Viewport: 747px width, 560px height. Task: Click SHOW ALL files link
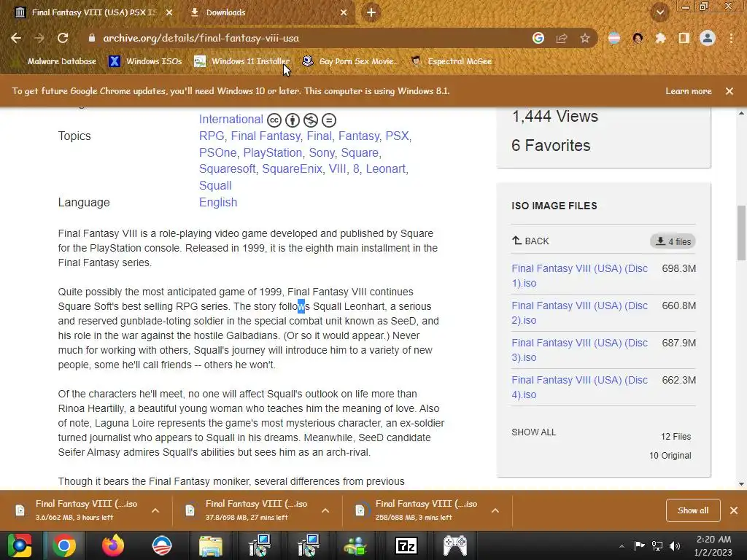[533, 432]
